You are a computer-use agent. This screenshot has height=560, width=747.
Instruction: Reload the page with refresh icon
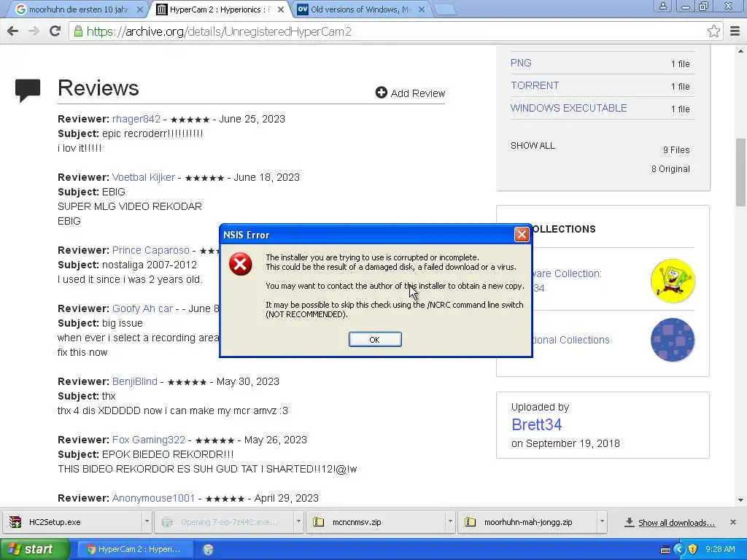[55, 31]
